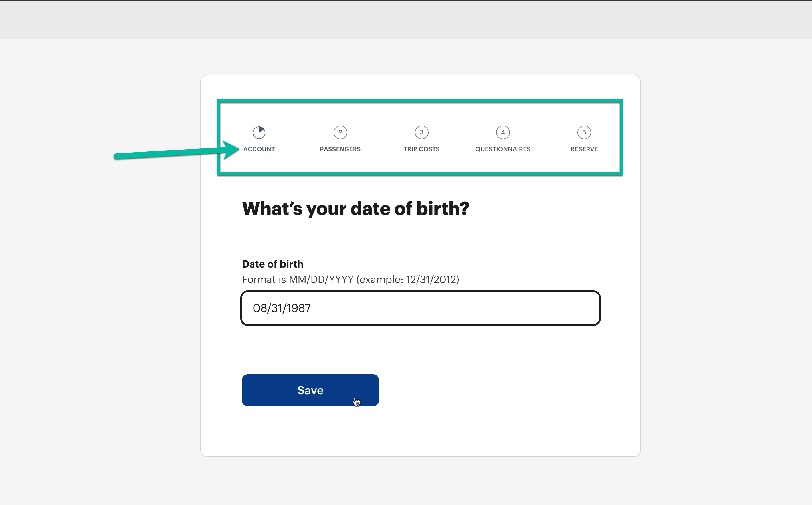
Task: Click the MM/DD/YYYY format hint text
Action: (350, 279)
